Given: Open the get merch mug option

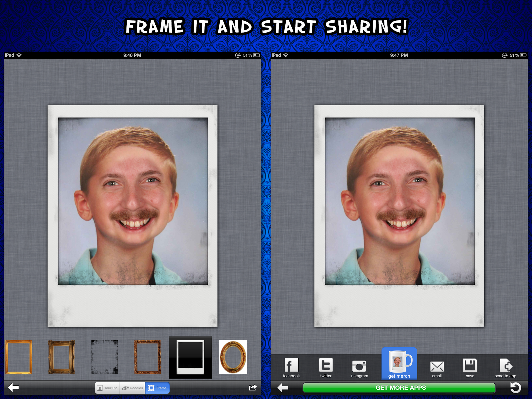Looking at the screenshot, I should coord(399,364).
